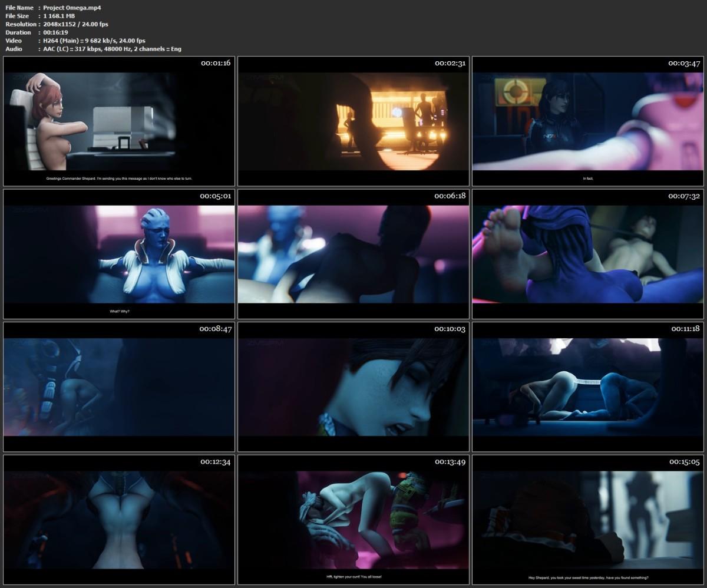Click the 00:05:01 timestamp label
The width and height of the screenshot is (707, 588).
click(x=216, y=196)
